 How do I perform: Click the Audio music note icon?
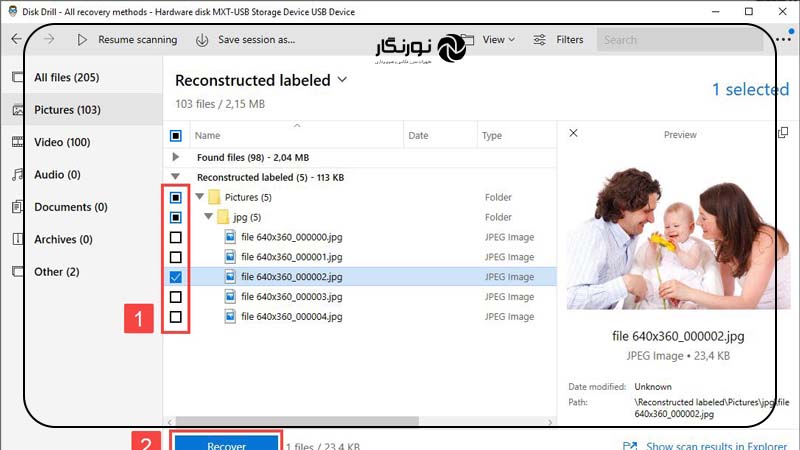(x=18, y=174)
